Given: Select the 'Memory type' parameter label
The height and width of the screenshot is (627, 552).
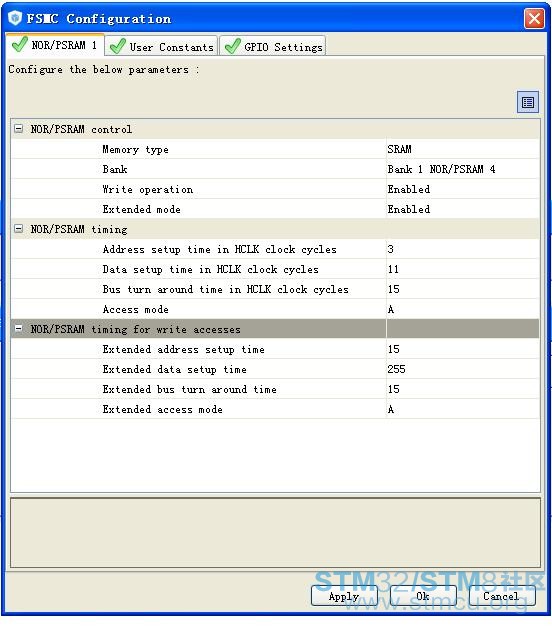Looking at the screenshot, I should (x=135, y=150).
